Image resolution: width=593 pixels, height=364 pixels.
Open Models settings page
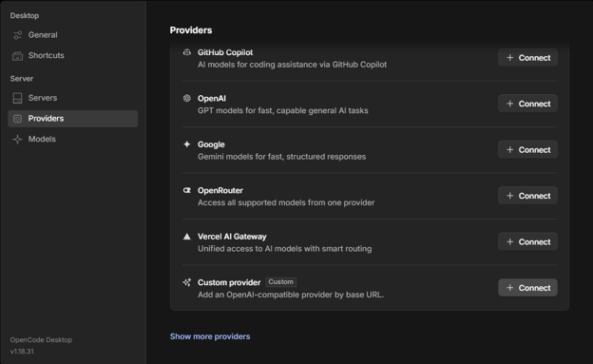coord(72,140)
